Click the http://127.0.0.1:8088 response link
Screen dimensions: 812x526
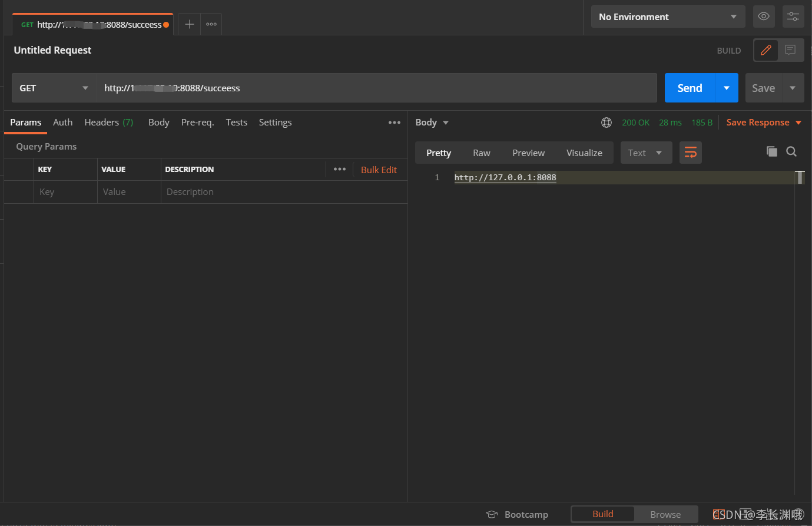coord(505,177)
